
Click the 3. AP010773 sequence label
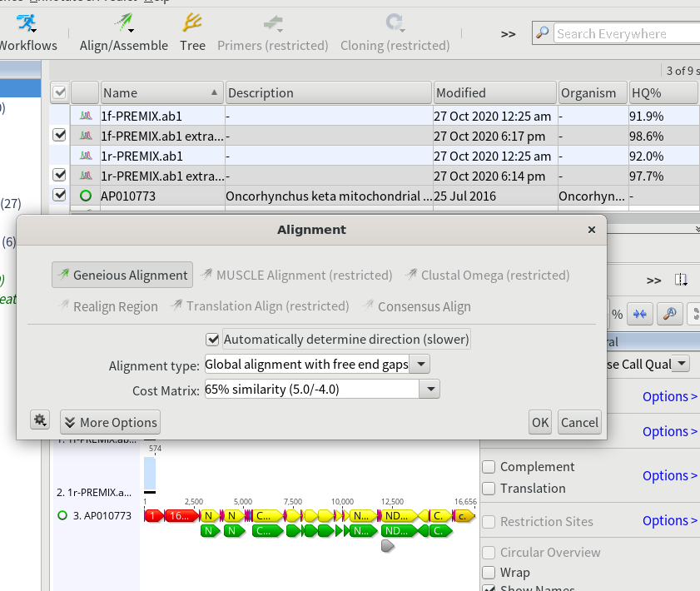tap(102, 516)
